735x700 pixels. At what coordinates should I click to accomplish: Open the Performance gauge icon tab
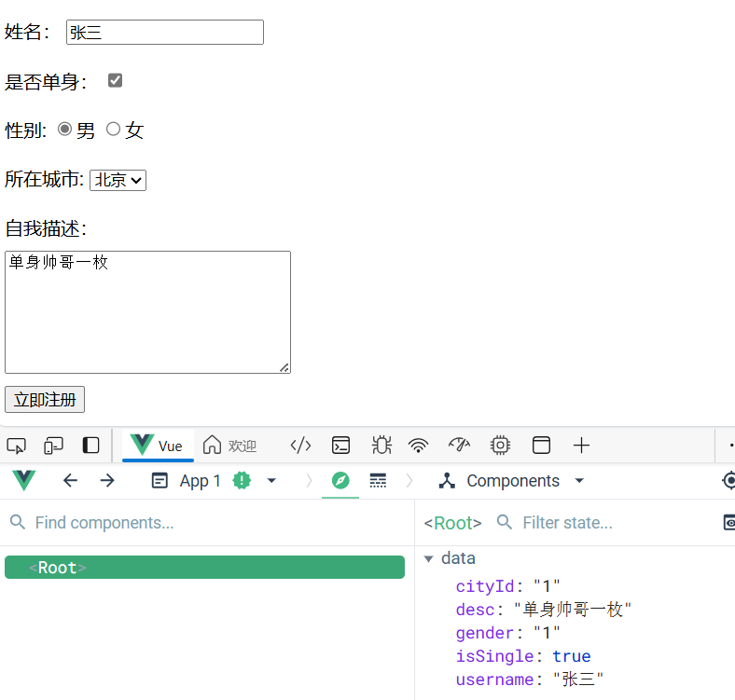[x=459, y=445]
